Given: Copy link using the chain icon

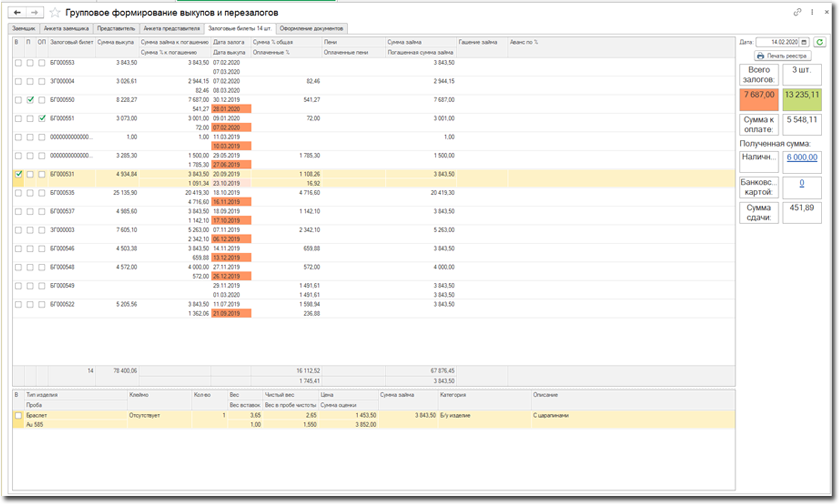Looking at the screenshot, I should [797, 13].
